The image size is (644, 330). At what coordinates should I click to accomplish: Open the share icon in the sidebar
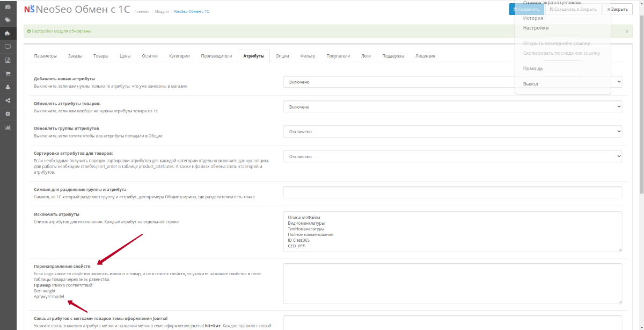[8, 101]
